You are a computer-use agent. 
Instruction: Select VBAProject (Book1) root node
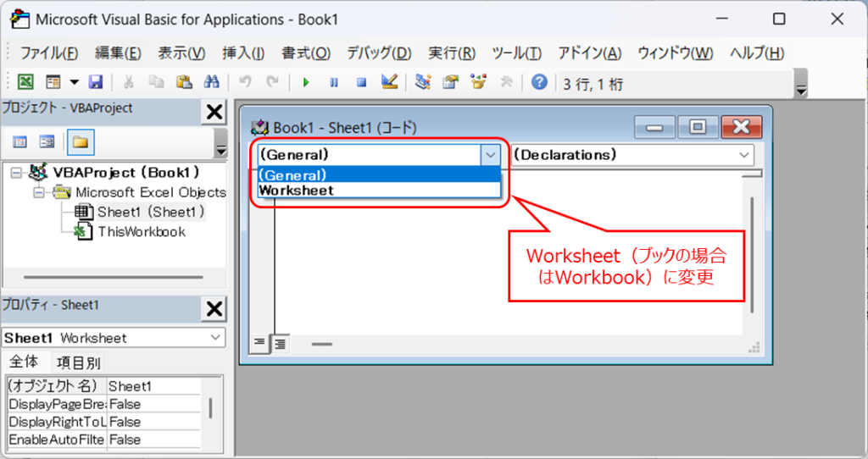coord(126,173)
